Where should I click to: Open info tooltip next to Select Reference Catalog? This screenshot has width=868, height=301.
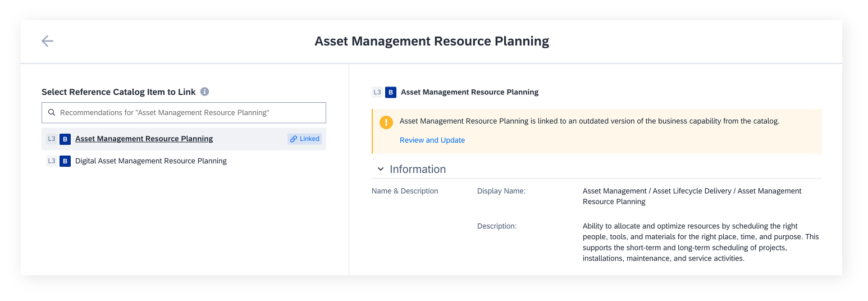coord(204,92)
